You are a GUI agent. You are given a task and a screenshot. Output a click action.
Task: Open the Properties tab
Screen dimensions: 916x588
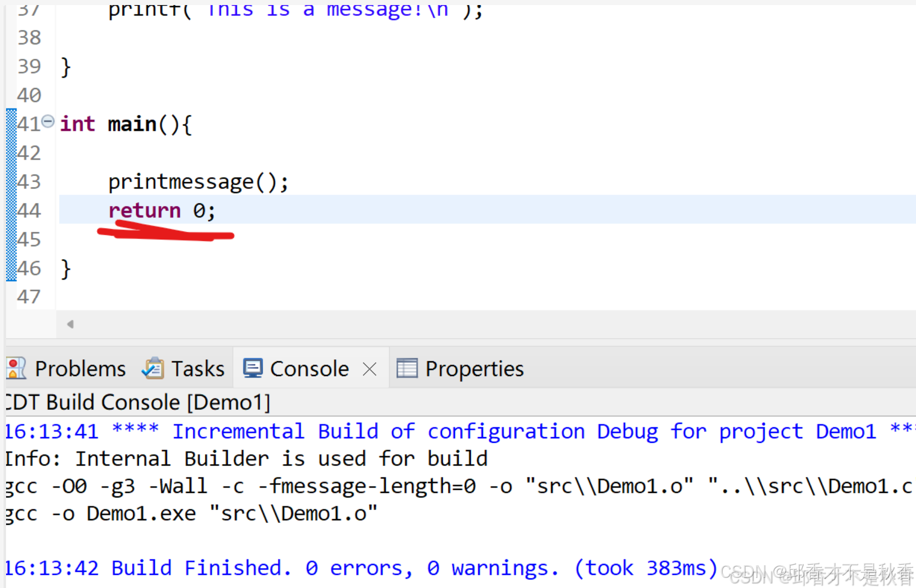[460, 369]
